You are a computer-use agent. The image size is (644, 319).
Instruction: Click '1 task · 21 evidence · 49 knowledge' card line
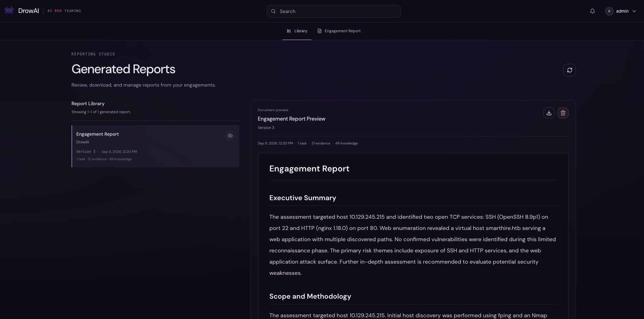pyautogui.click(x=104, y=159)
